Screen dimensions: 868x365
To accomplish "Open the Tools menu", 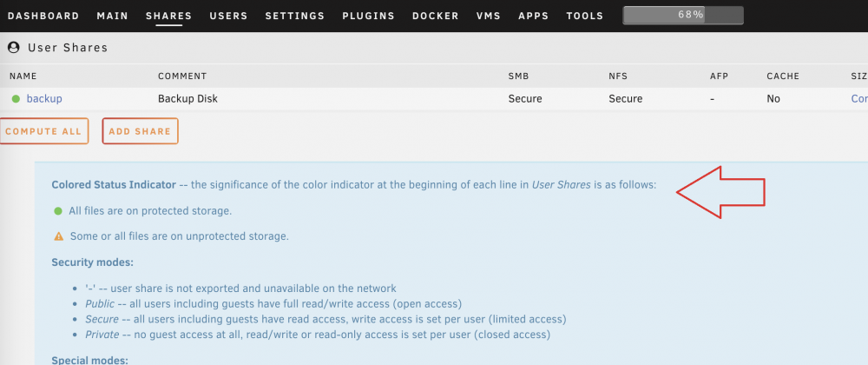I will click(x=584, y=16).
